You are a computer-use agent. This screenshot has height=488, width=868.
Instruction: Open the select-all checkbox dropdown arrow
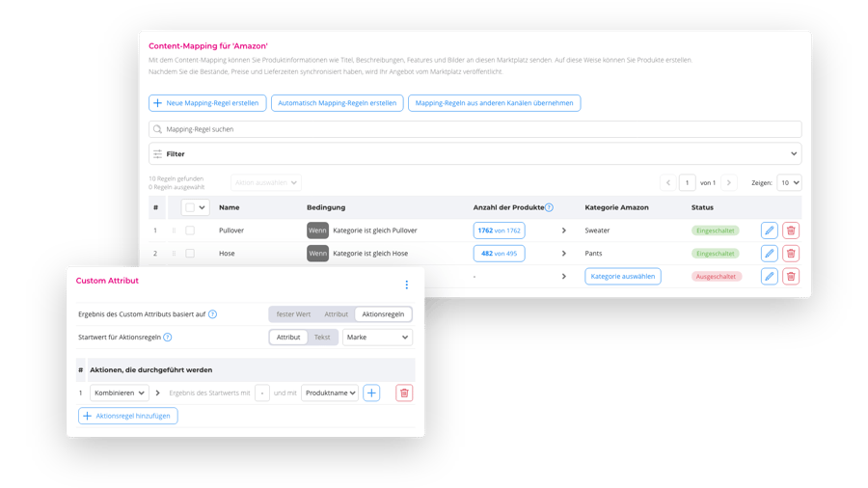pyautogui.click(x=203, y=207)
